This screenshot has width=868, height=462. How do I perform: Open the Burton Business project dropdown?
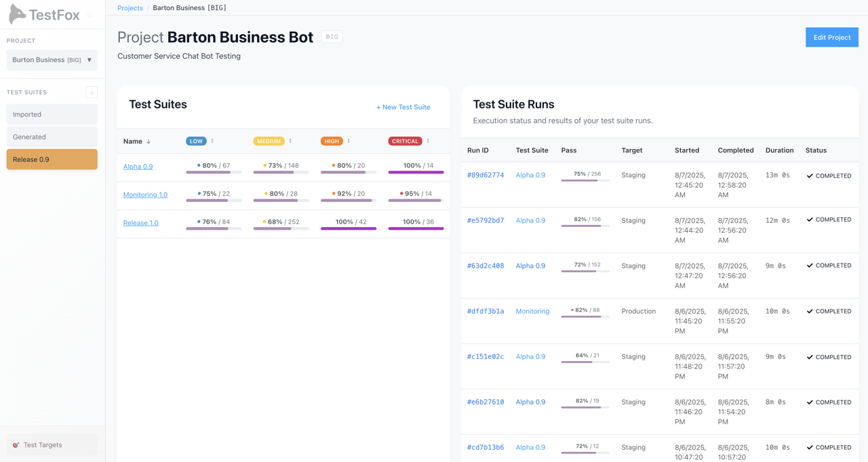pos(51,60)
